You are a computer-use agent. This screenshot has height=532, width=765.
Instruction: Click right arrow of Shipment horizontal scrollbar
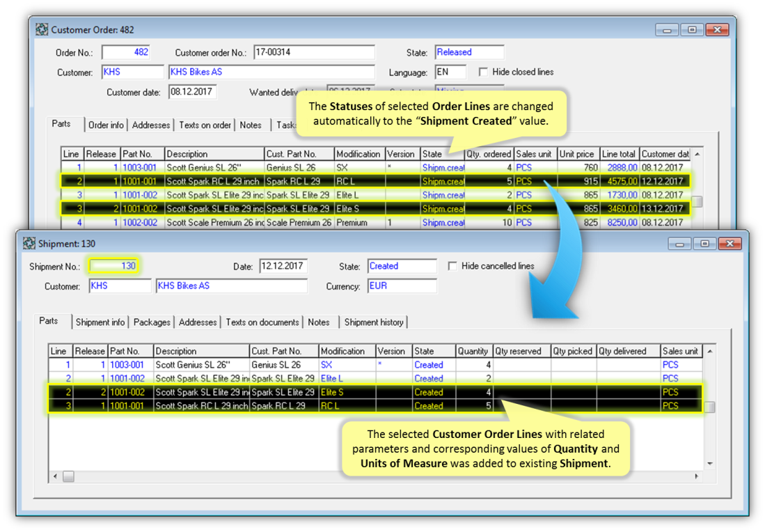coord(697,476)
